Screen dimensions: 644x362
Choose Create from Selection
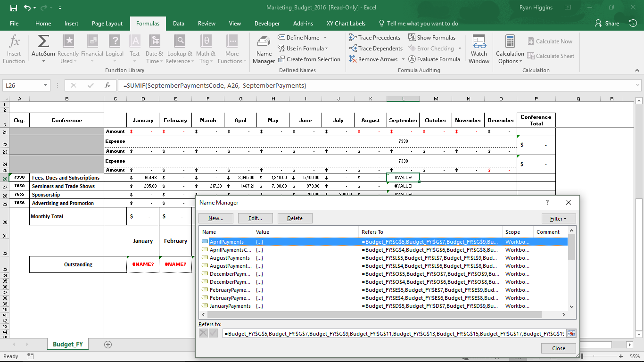click(309, 59)
